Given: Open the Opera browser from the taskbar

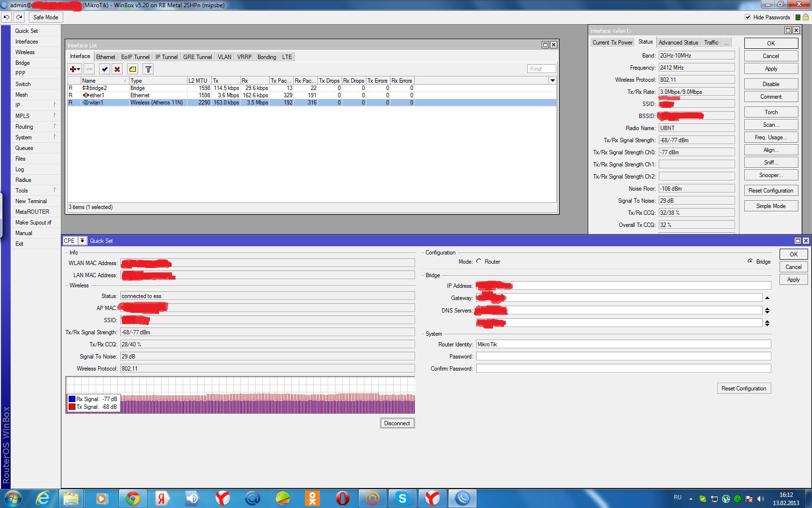Looking at the screenshot, I should point(343,498).
